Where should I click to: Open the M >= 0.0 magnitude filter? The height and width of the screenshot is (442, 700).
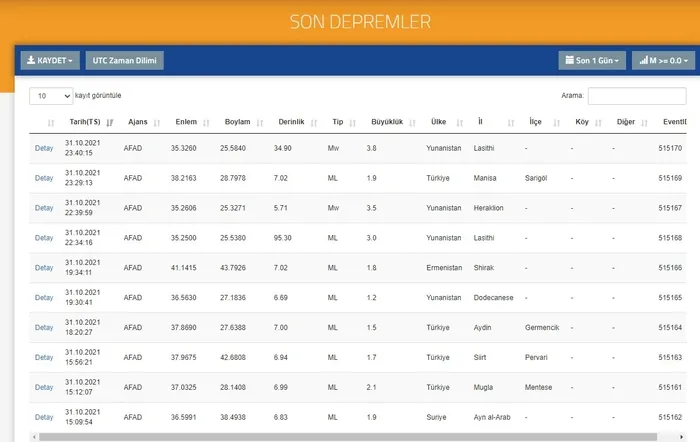[x=660, y=61]
